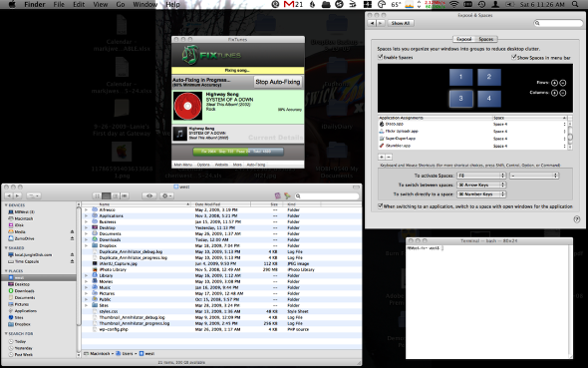This screenshot has width=588, height=368.
Task: Switch Finder to Cover Flow view
Action: tap(125, 195)
